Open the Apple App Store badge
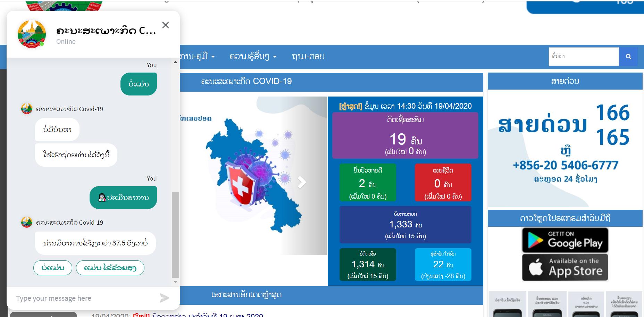 coord(565,267)
